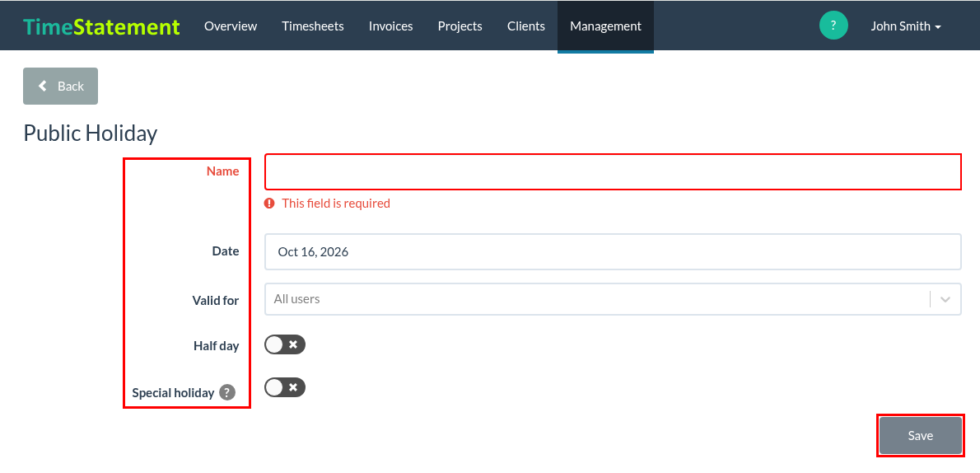The height and width of the screenshot is (473, 980).
Task: Click the Date field label
Action: coord(226,251)
